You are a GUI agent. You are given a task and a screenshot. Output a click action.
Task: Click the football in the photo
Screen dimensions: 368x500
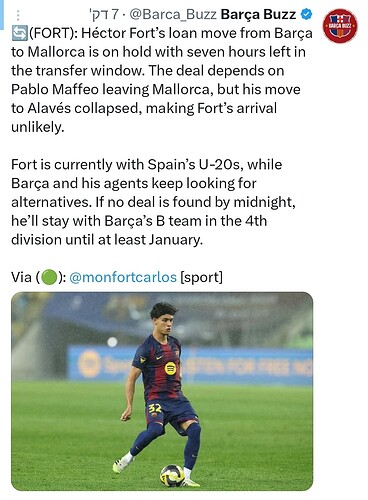pos(172,475)
